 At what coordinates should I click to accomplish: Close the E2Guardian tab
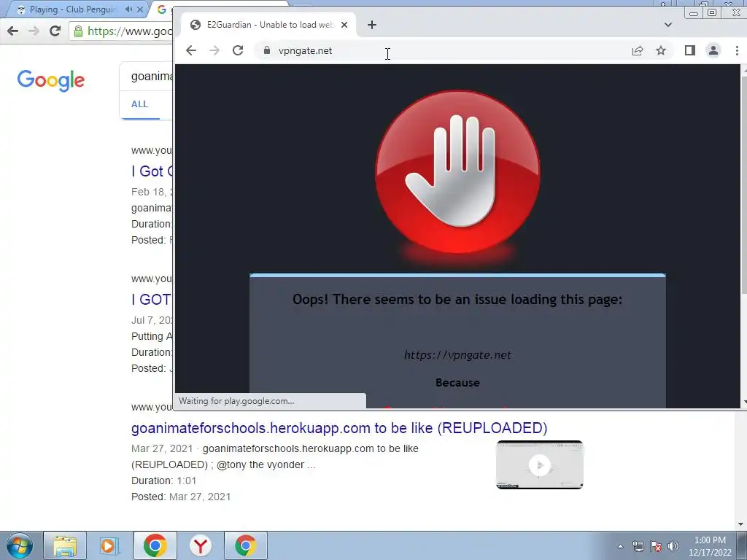pos(344,25)
